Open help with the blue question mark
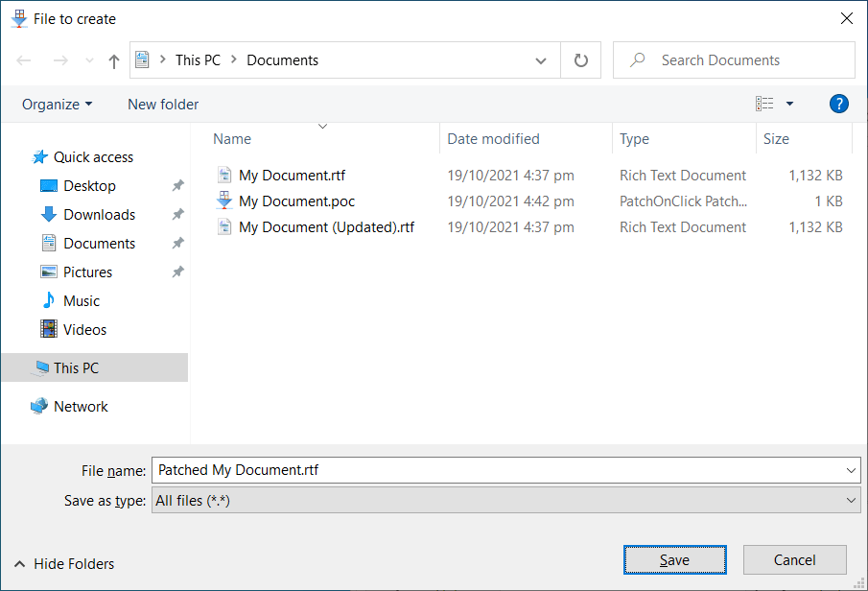This screenshot has width=868, height=591. 838,104
